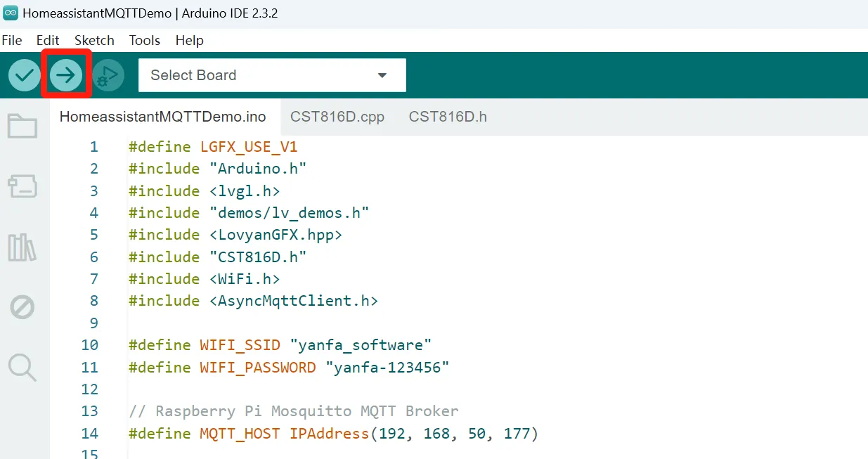Open the Sketchbook folder panel
Screen dimensions: 868x459
coord(22,127)
